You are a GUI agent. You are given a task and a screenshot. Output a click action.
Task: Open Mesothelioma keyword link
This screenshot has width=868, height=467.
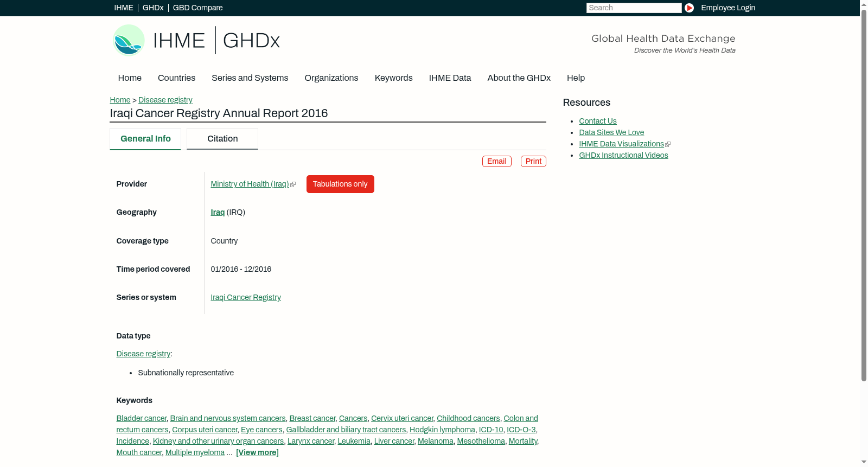[x=481, y=441]
